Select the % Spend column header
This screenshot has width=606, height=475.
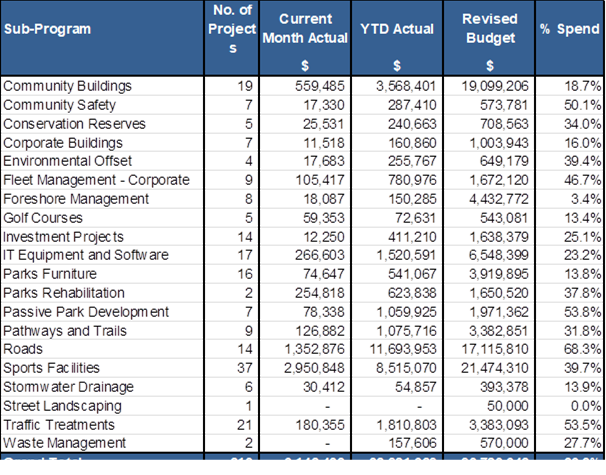pyautogui.click(x=568, y=29)
